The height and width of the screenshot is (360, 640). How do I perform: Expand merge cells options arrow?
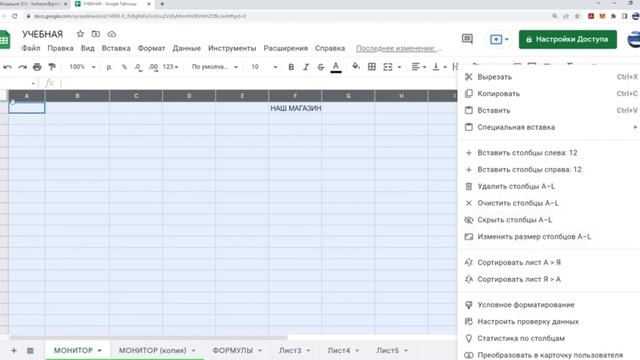(x=400, y=67)
